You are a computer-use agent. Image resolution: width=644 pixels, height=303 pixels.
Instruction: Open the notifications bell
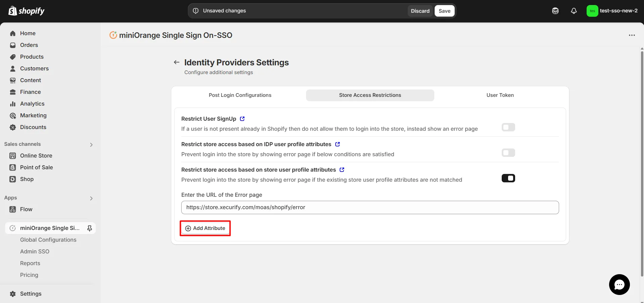coord(574,11)
